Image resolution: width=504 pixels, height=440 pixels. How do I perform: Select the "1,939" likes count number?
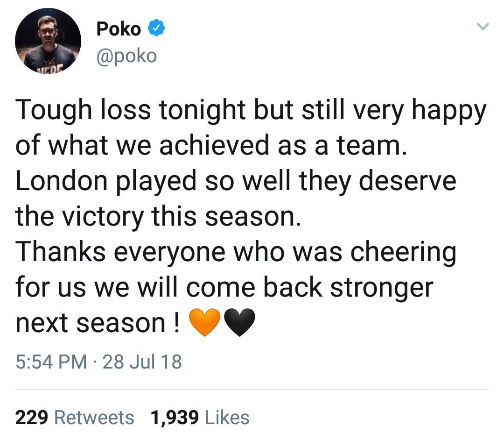[175, 417]
